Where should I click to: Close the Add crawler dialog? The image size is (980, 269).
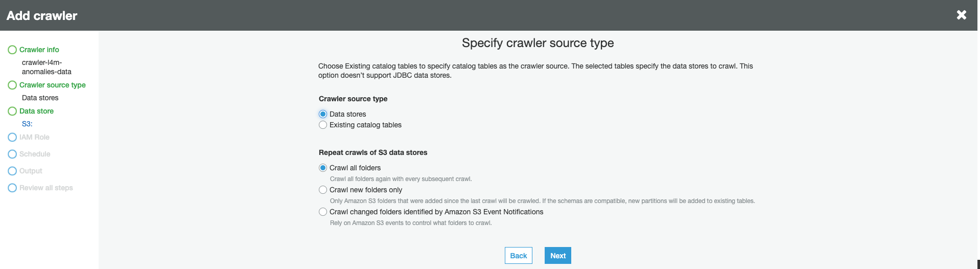pyautogui.click(x=962, y=15)
